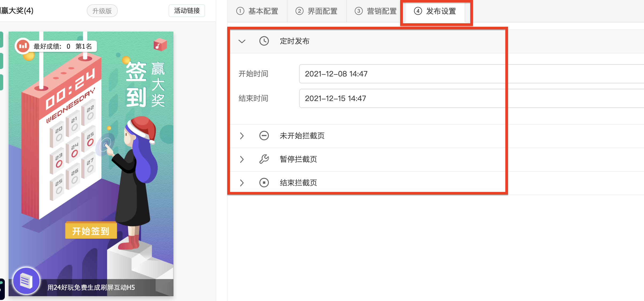Click the 暂停拦截页 row label
This screenshot has height=301, width=644.
click(x=298, y=159)
